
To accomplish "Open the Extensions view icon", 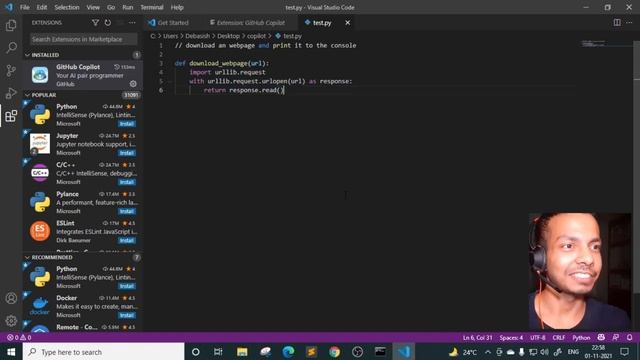I will click(x=11, y=116).
